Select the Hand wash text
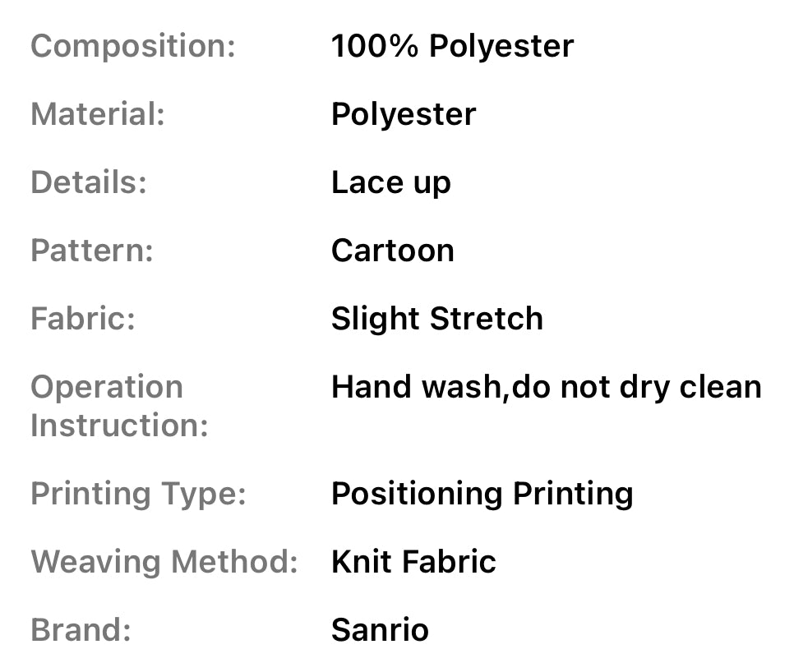The width and height of the screenshot is (794, 672). [x=415, y=387]
